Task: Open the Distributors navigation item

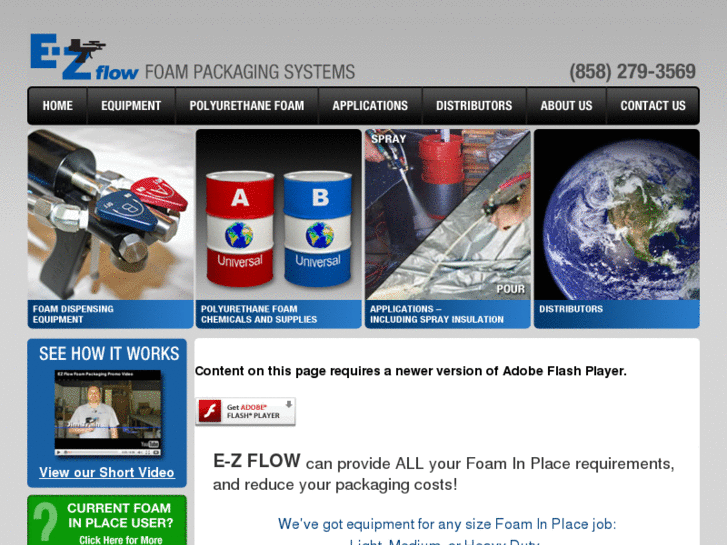Action: click(x=474, y=106)
